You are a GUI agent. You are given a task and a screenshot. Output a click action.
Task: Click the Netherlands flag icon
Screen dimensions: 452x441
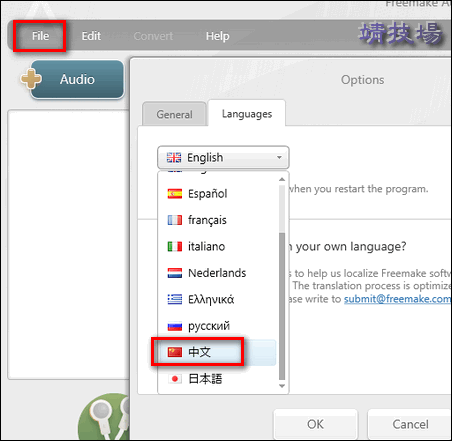(175, 273)
